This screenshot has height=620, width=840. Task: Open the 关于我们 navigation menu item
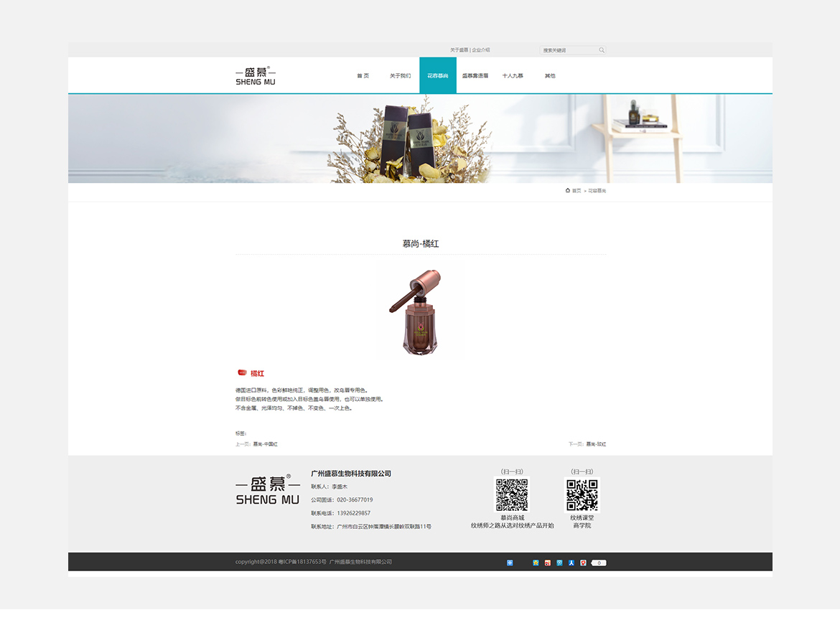[x=400, y=76]
